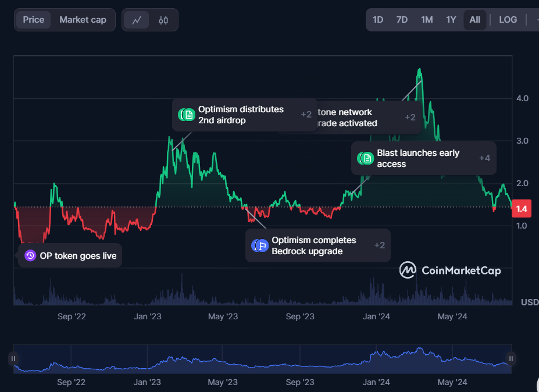539x392 pixels.
Task: Click Jan '24 label under the range navigator
Action: coord(376,382)
